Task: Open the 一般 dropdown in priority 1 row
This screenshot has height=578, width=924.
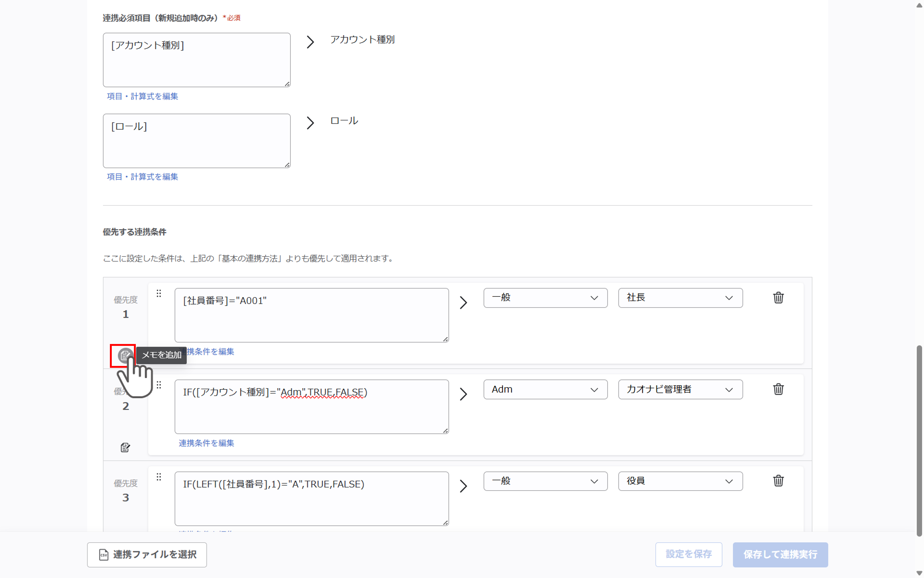Action: [545, 298]
